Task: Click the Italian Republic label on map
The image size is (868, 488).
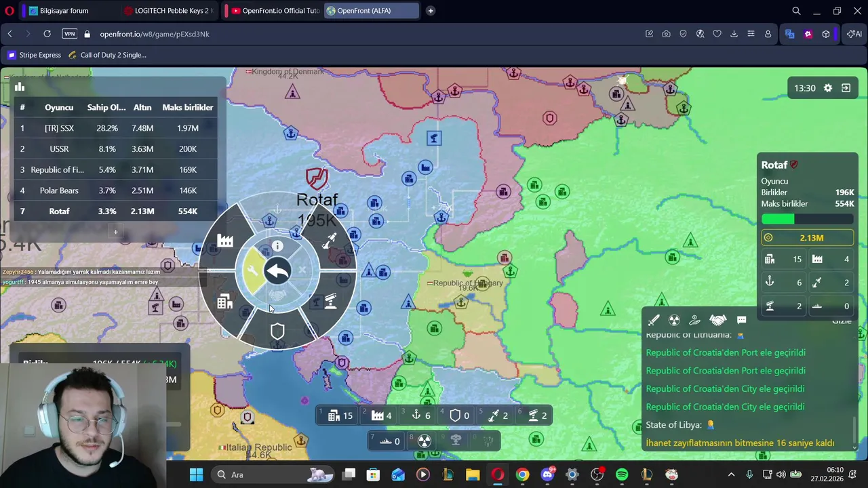Action: (x=255, y=447)
